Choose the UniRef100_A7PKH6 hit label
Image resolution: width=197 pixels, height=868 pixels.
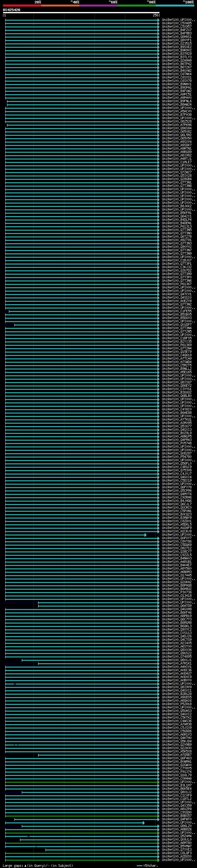pyautogui.click(x=177, y=125)
